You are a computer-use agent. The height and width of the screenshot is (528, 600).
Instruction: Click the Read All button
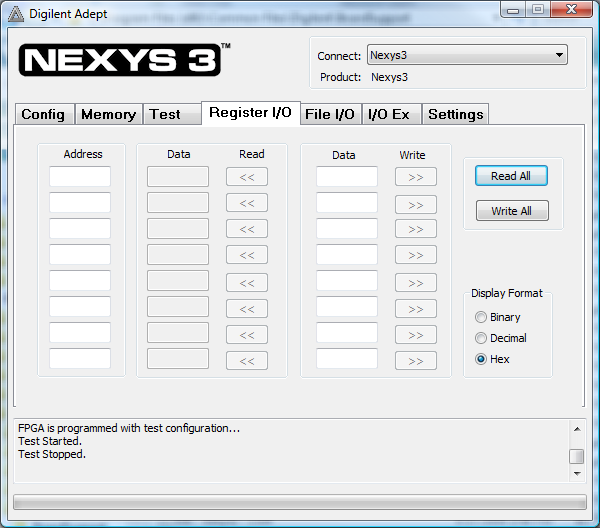511,176
